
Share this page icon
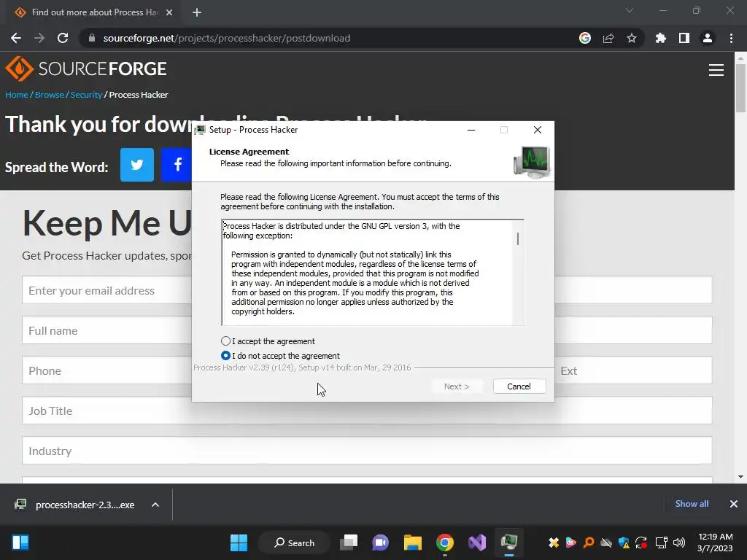(608, 38)
